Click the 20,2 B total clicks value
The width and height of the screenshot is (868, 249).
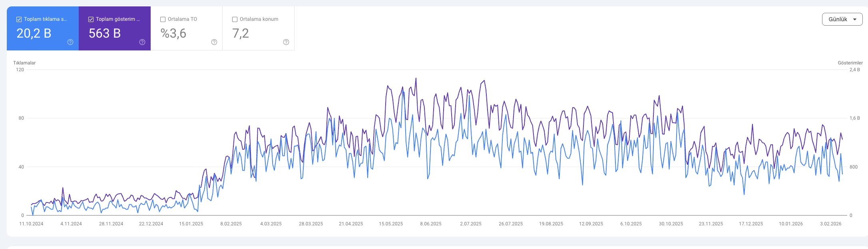tap(34, 33)
